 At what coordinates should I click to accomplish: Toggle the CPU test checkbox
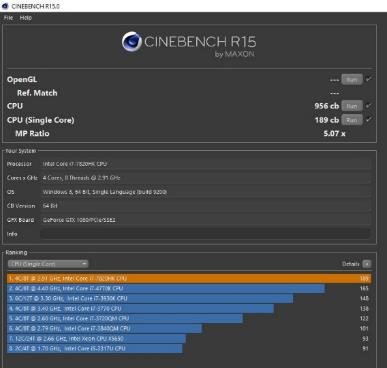coord(368,106)
